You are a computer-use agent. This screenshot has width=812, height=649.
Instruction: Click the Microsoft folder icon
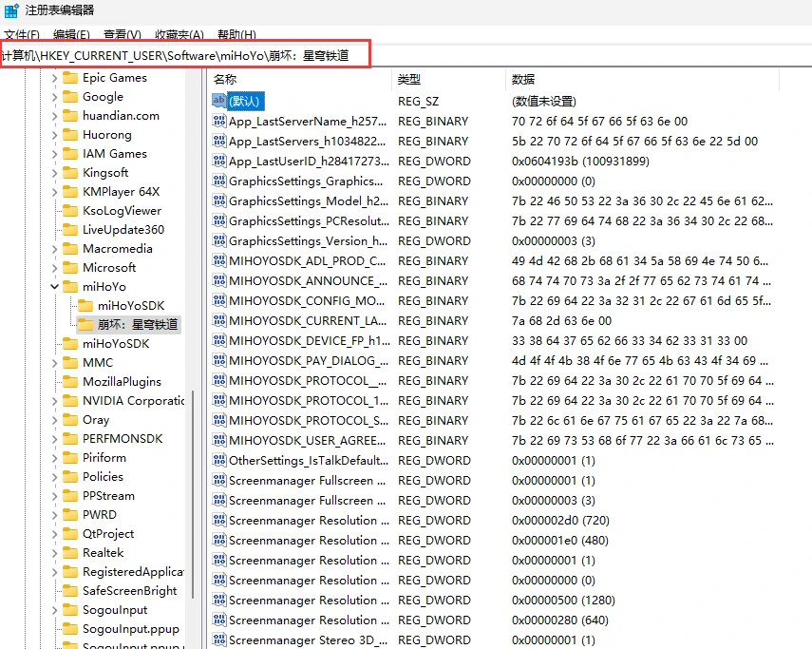point(70,268)
